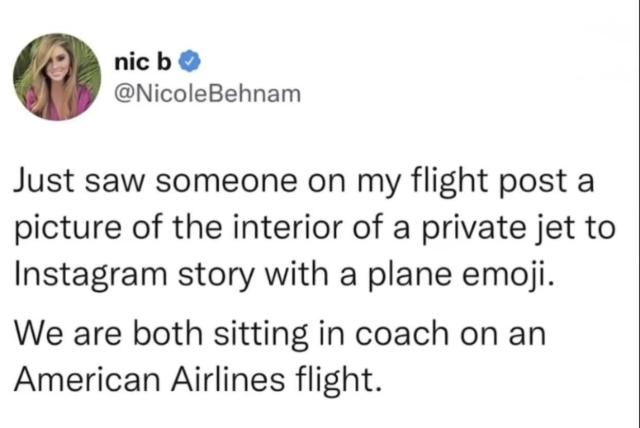Click the word Instagram in the tweet
Image resolution: width=640 pixels, height=428 pixels.
click(91, 275)
